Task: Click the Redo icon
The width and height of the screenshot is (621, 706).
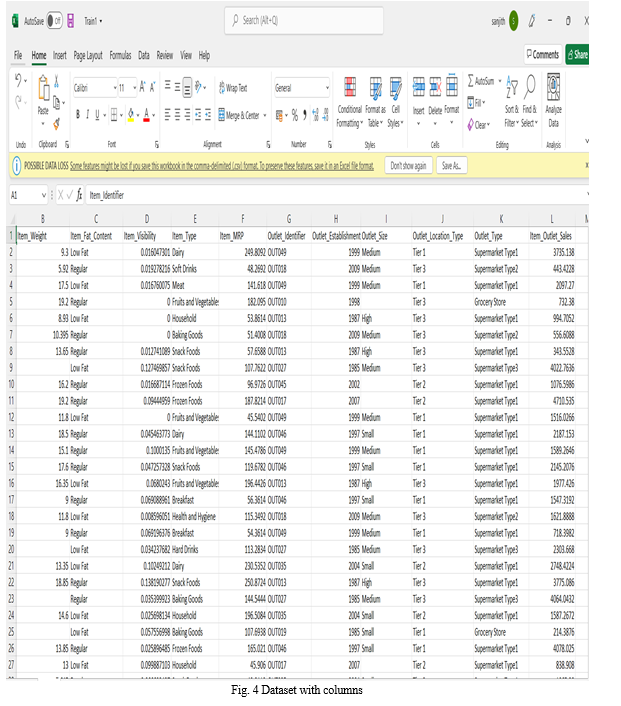Action: [x=18, y=102]
